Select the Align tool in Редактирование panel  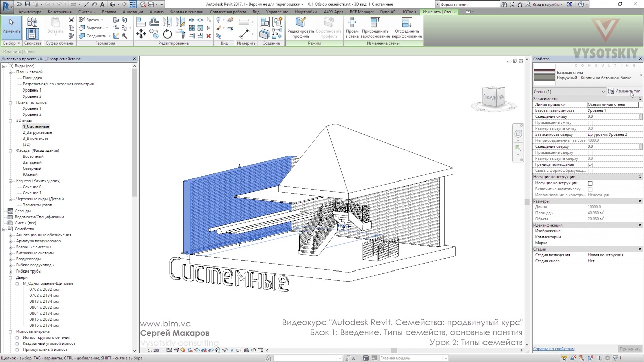coord(141,22)
